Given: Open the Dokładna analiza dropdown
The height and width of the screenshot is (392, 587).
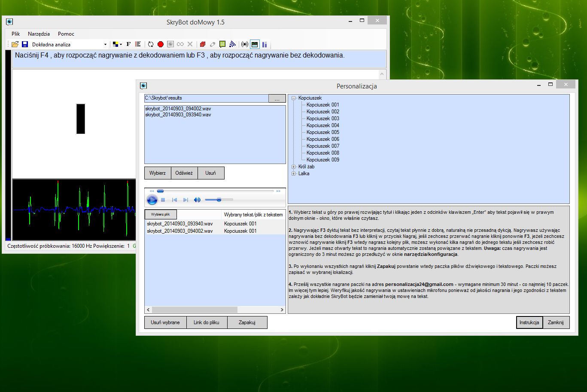Looking at the screenshot, I should coord(105,44).
